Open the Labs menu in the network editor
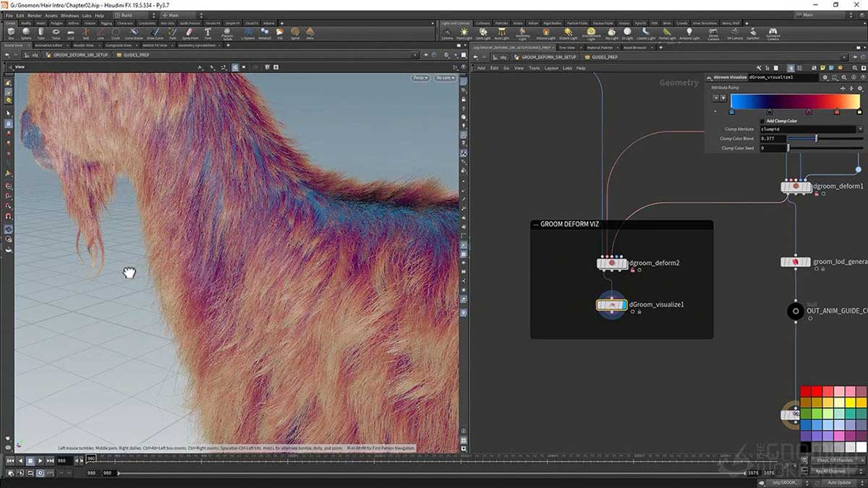 pyautogui.click(x=567, y=67)
